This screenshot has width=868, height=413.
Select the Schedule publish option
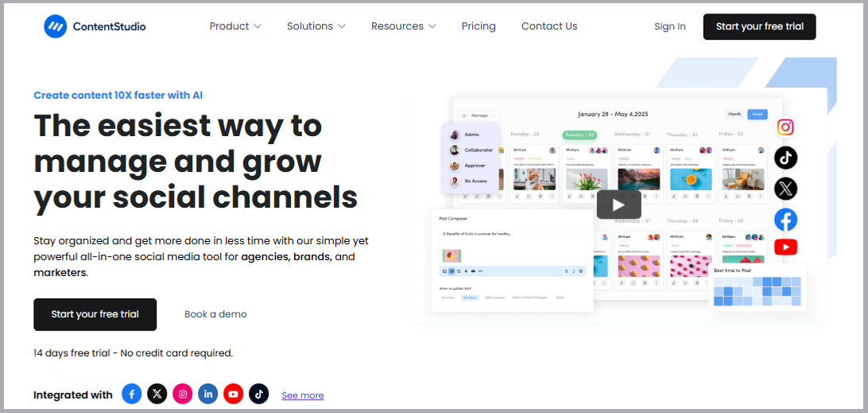coord(470,298)
